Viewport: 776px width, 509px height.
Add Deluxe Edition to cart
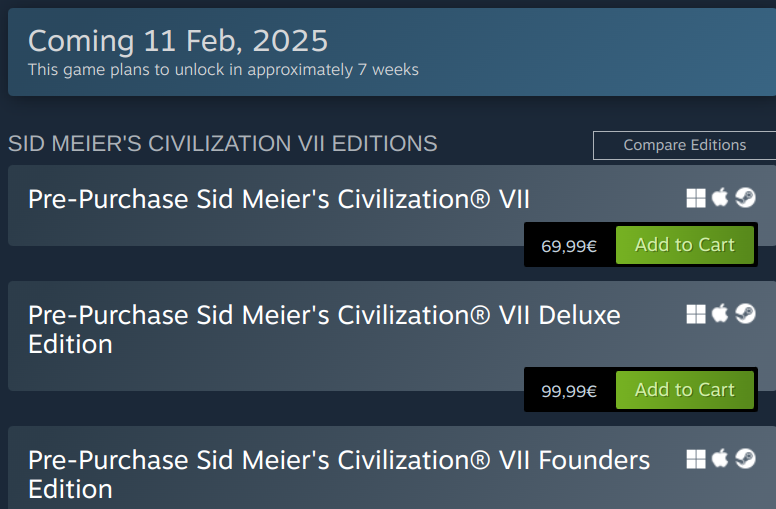(684, 390)
